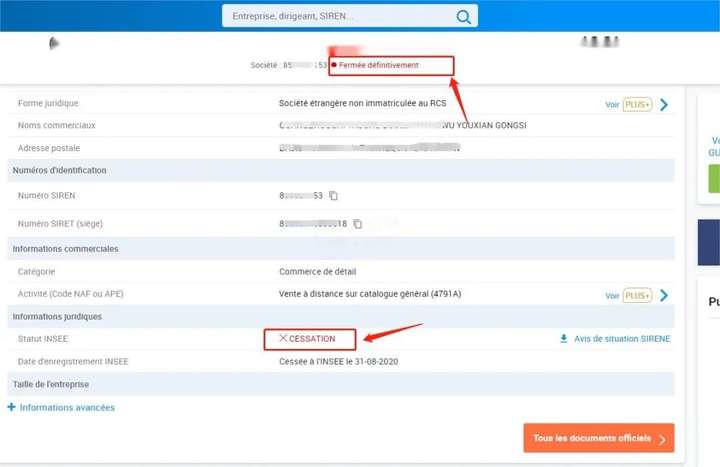The height and width of the screenshot is (467, 720).
Task: Click the Adresse postale label
Action: pyautogui.click(x=49, y=148)
